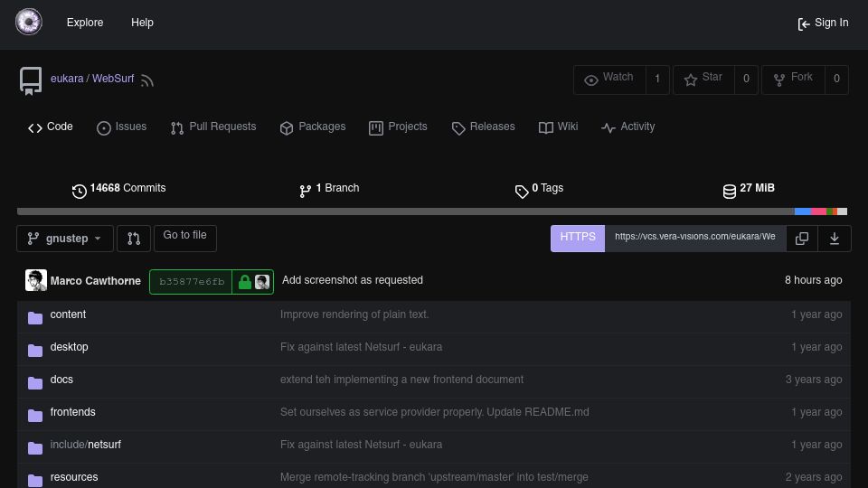Copy the clone URL
This screenshot has width=868, height=488.
pos(802,239)
